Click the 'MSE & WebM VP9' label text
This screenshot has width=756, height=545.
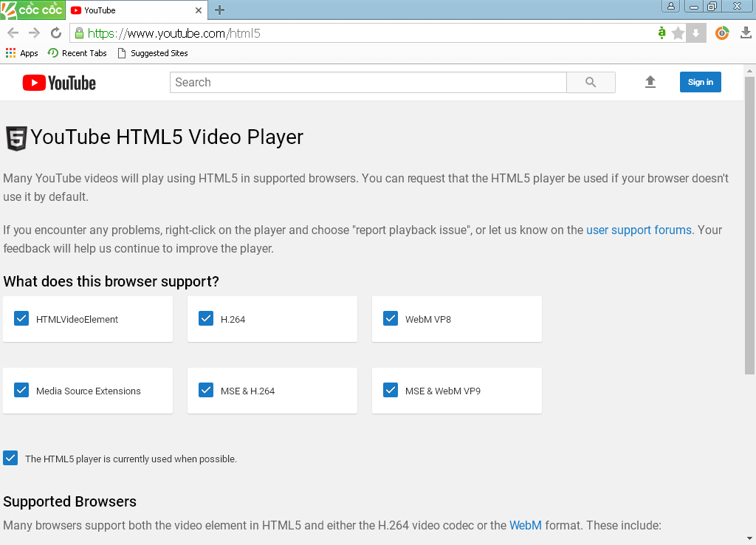coord(443,391)
